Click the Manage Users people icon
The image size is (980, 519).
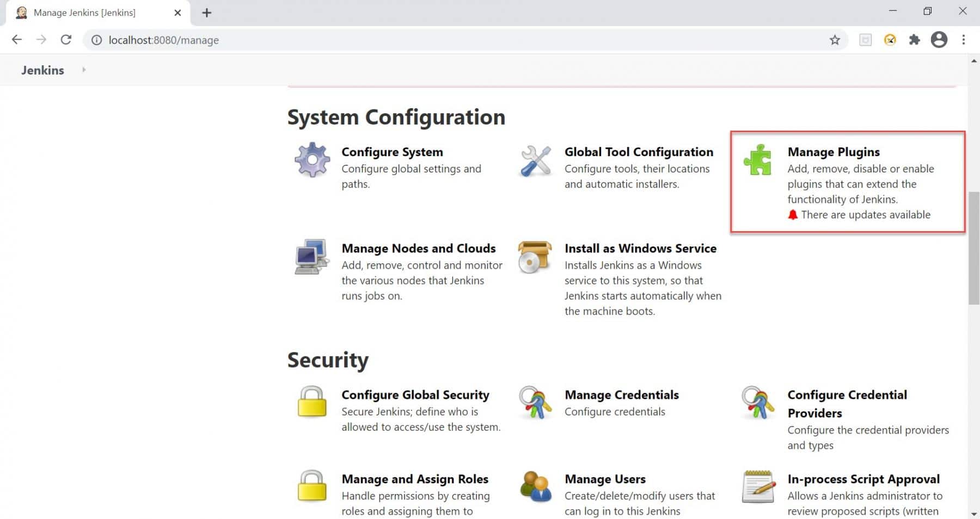tap(536, 487)
